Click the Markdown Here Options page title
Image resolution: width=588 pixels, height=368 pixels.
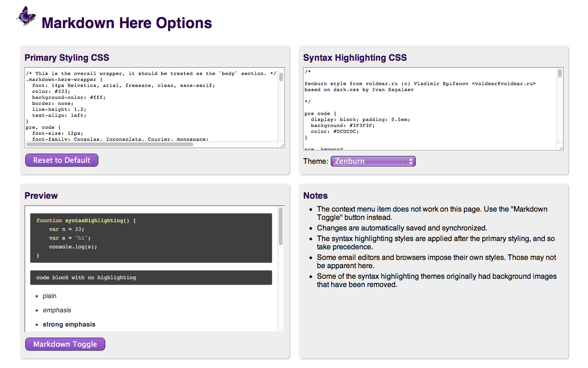127,23
